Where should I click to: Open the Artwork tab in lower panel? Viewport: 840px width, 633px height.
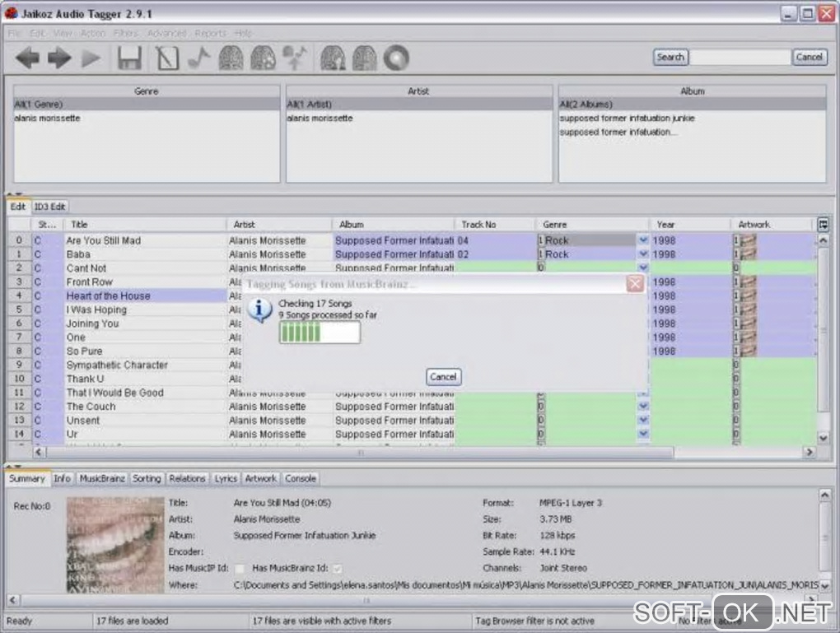260,479
